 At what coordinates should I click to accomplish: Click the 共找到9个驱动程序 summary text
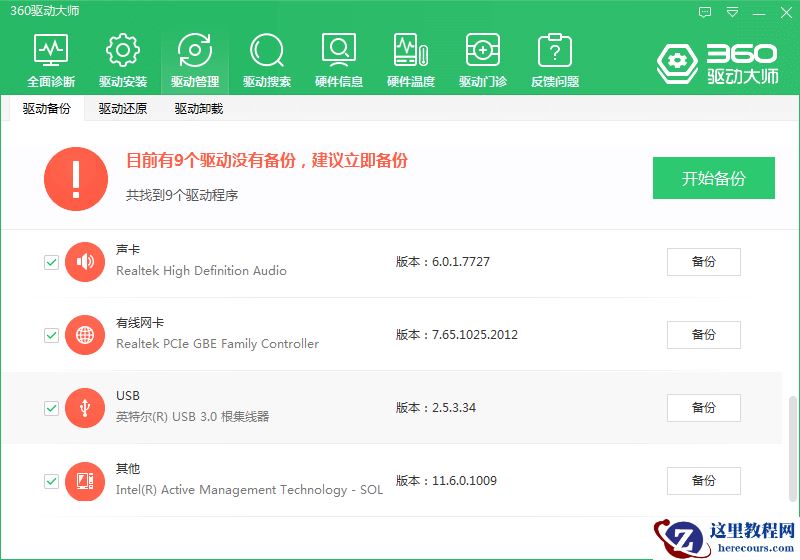tap(182, 195)
